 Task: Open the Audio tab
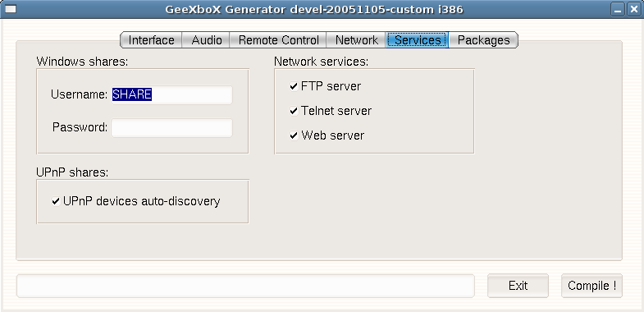point(206,40)
